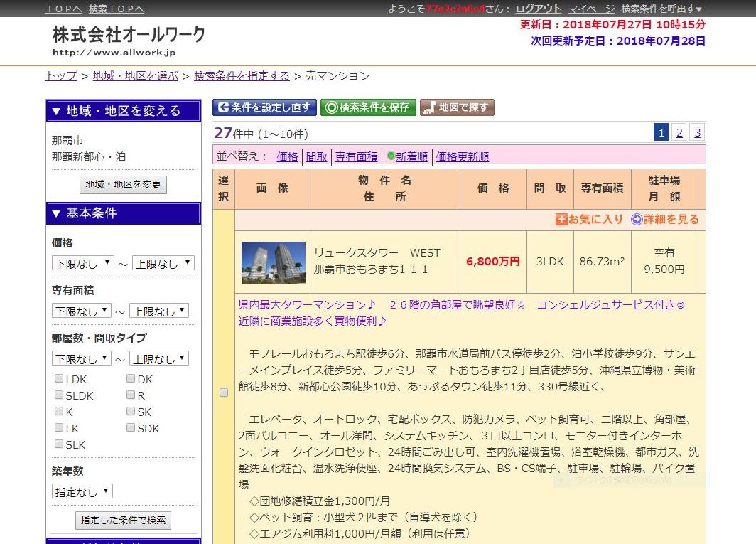
Task: Sort results by 価格
Action: click(287, 157)
